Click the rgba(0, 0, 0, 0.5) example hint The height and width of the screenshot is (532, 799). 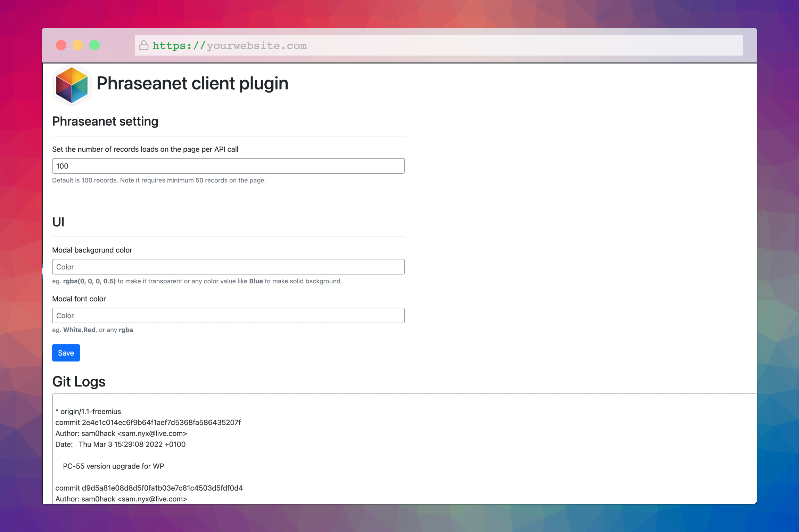coord(196,281)
